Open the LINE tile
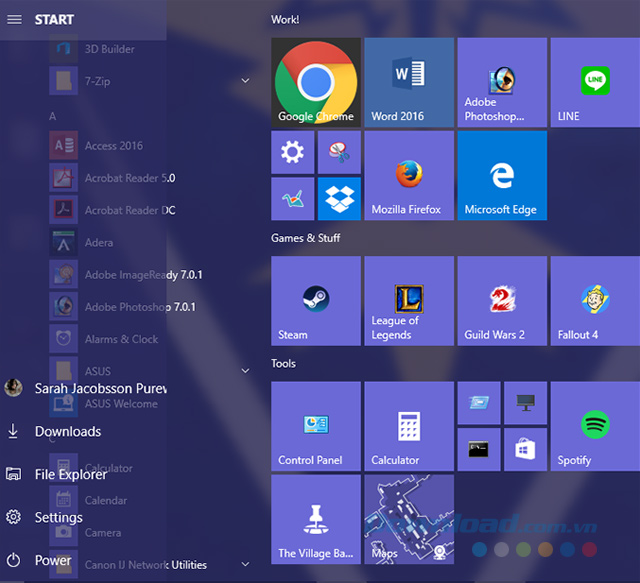This screenshot has width=640, height=583. pyautogui.click(x=595, y=82)
